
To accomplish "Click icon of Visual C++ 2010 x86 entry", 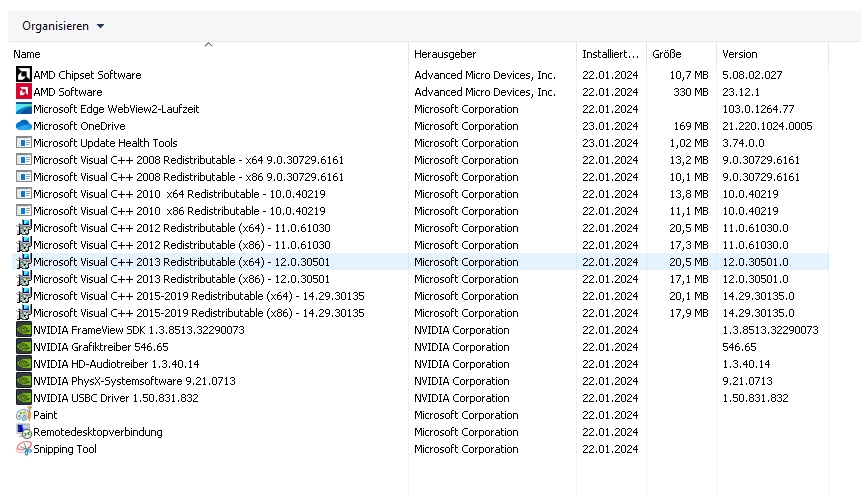I will 24,211.
